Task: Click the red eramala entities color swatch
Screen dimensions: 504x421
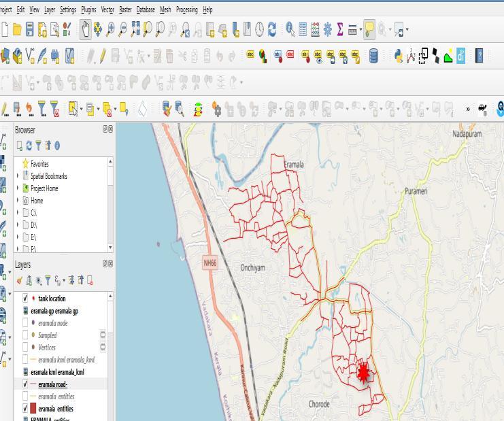Action: pyautogui.click(x=31, y=409)
